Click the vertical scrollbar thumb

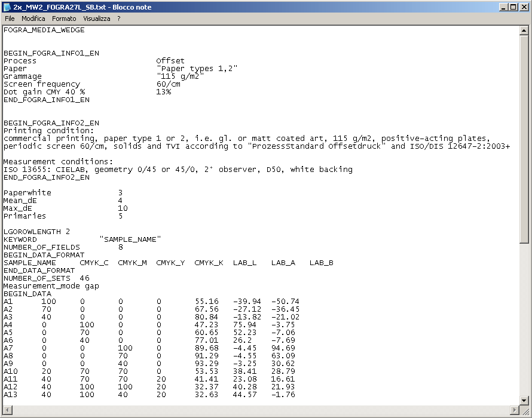[x=524, y=139]
